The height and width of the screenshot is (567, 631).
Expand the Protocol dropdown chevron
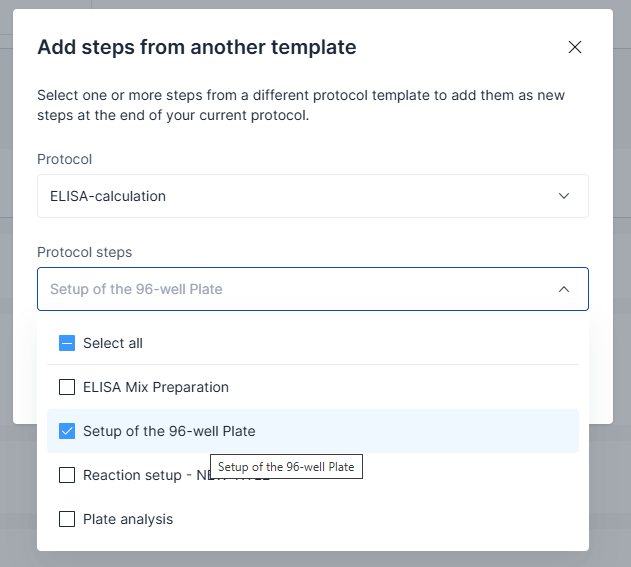pyautogui.click(x=564, y=196)
